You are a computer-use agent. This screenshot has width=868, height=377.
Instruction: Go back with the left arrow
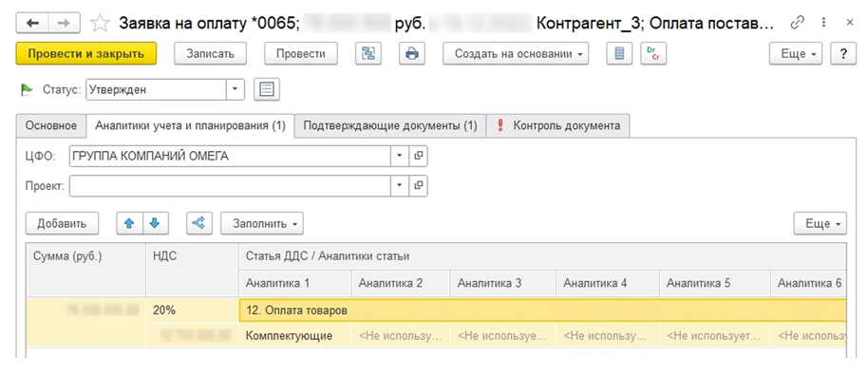pos(32,23)
